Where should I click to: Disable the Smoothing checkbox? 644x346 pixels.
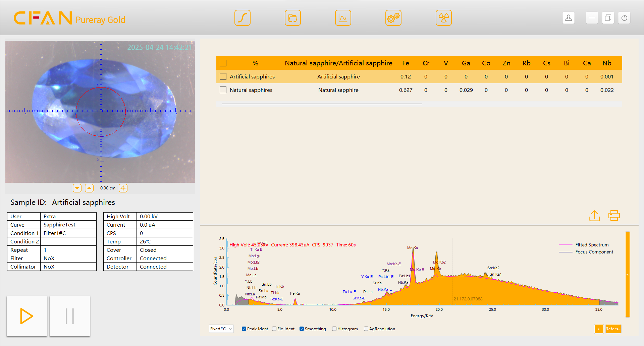pyautogui.click(x=302, y=329)
